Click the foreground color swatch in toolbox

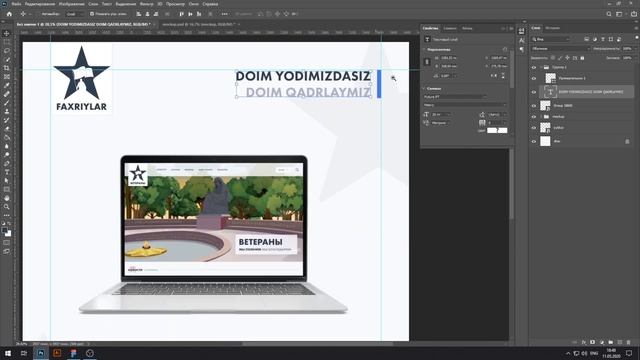point(5,231)
